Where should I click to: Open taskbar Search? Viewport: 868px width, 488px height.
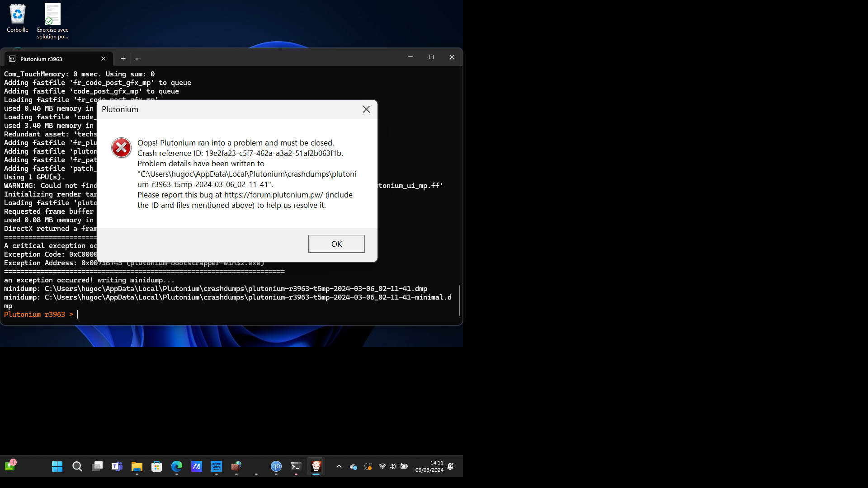(x=77, y=466)
